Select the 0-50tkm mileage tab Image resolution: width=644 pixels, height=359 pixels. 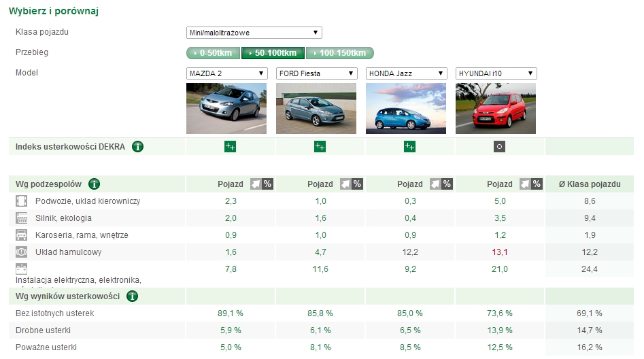pyautogui.click(x=213, y=53)
